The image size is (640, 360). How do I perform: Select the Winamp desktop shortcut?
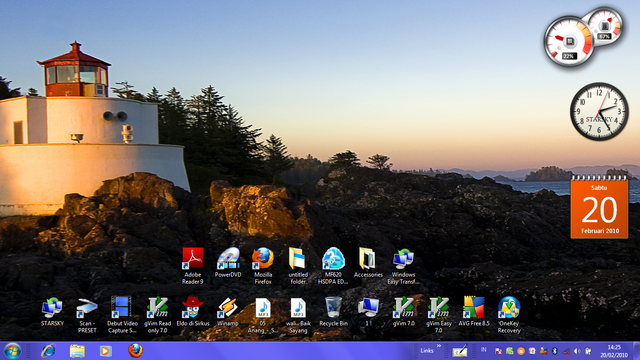[x=228, y=311]
